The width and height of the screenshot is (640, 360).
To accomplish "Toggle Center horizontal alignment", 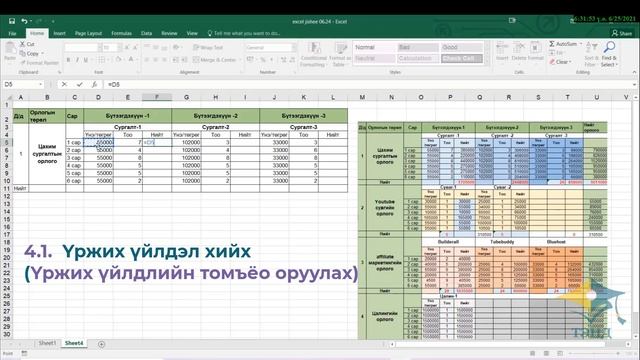I will [156, 60].
